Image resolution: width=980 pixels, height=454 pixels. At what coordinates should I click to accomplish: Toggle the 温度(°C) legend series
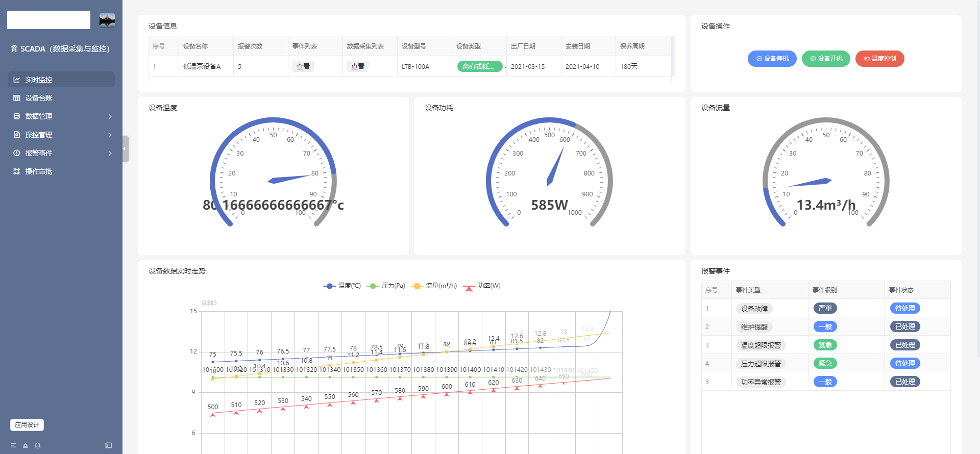pyautogui.click(x=342, y=286)
